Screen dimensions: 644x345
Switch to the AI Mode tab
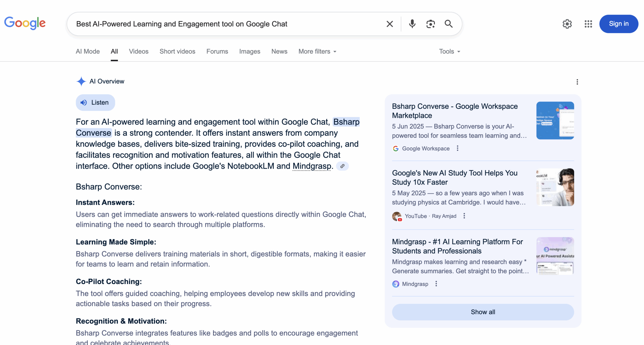tap(88, 51)
